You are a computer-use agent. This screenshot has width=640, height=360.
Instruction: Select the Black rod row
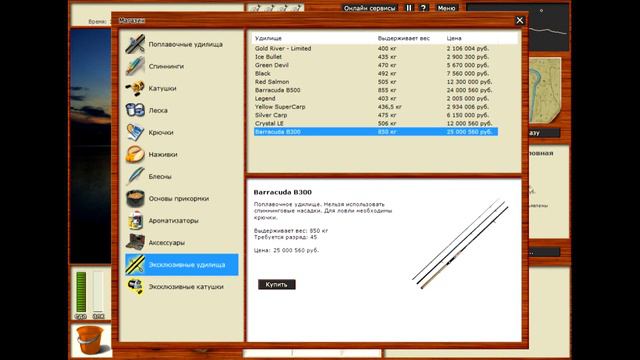(x=376, y=73)
